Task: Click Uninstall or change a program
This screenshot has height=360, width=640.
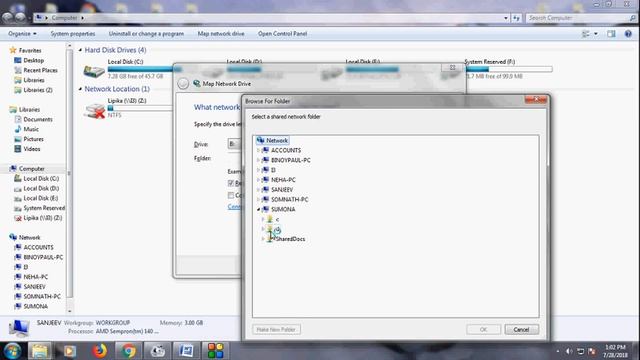Action: (x=146, y=34)
